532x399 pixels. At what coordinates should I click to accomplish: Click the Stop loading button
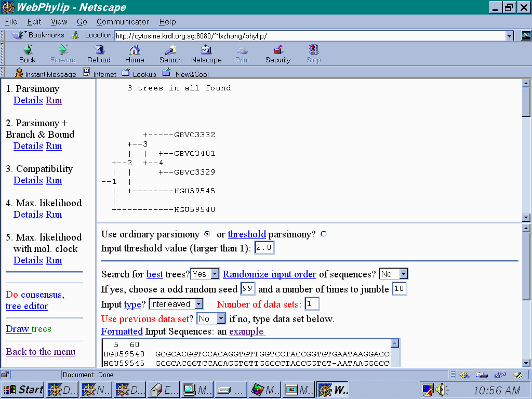coord(313,54)
